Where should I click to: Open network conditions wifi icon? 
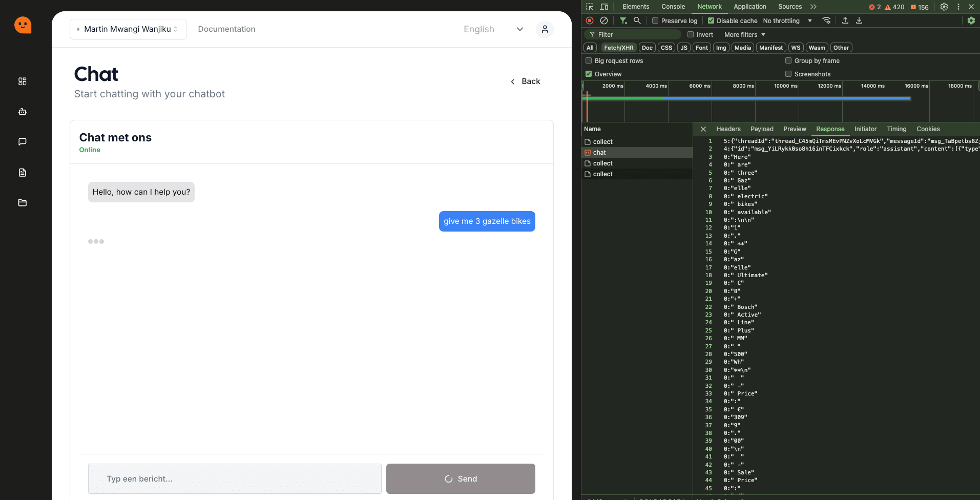[826, 20]
